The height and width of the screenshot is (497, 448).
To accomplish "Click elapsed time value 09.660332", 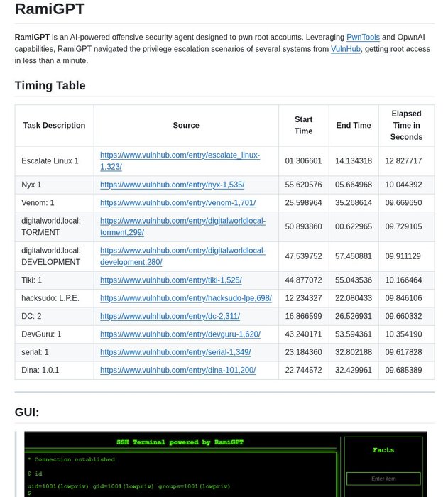I will click(x=403, y=317).
